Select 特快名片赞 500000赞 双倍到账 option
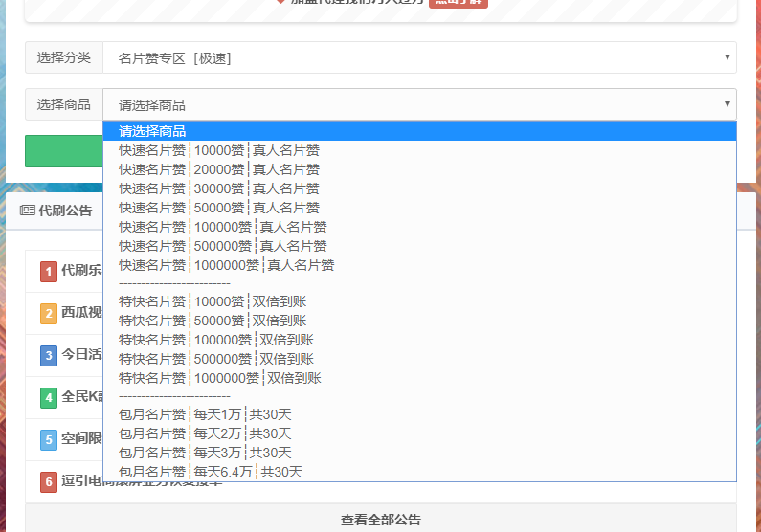 (x=216, y=359)
